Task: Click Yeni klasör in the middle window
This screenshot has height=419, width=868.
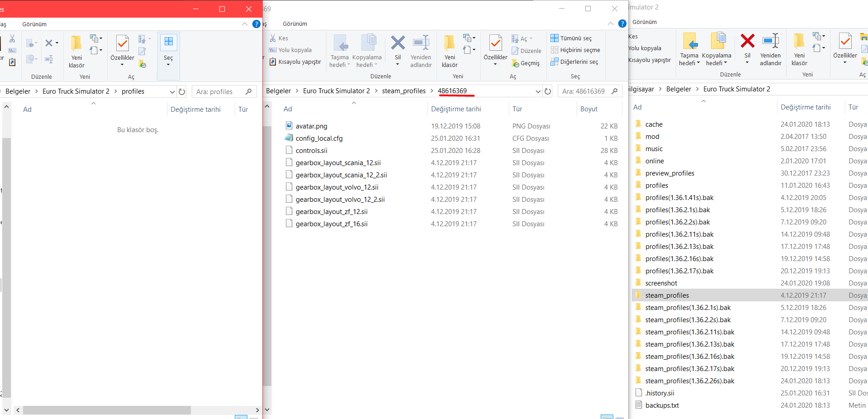Action: (450, 51)
